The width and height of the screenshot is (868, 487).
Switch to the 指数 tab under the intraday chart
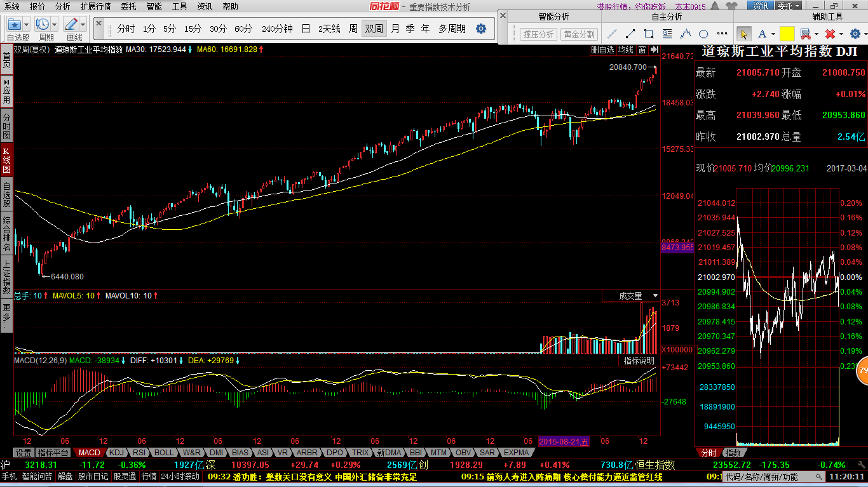point(733,453)
